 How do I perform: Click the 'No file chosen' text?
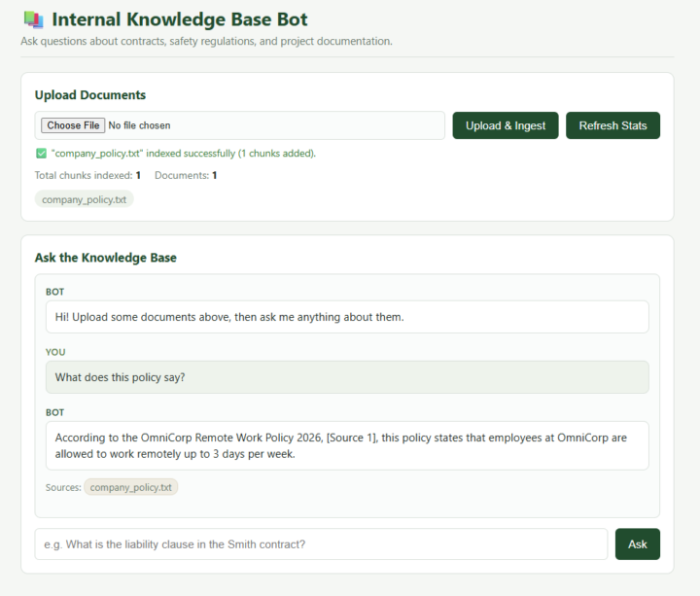[x=139, y=125]
